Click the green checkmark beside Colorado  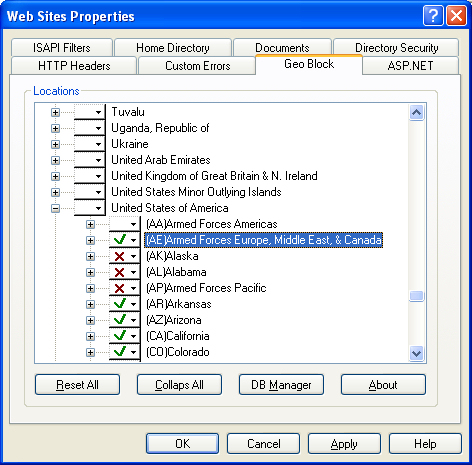tap(120, 352)
